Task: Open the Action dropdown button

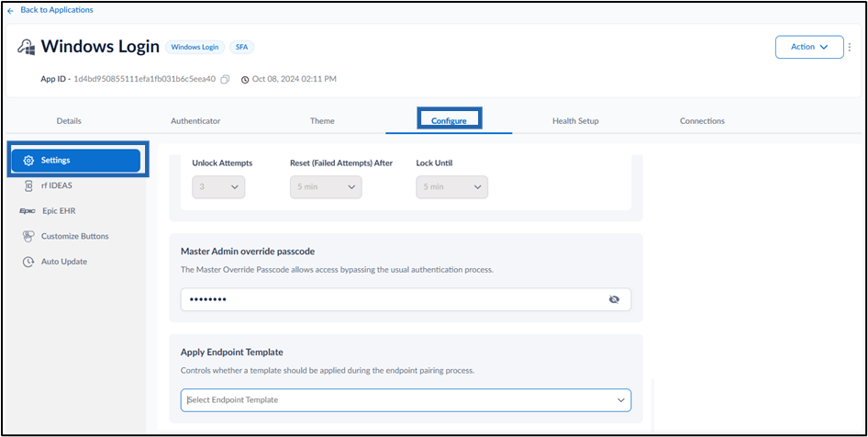Action: [809, 47]
